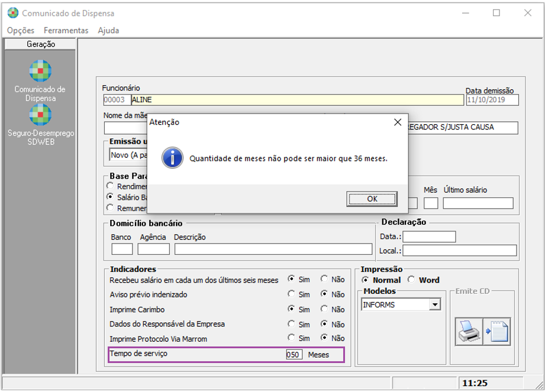The image size is (545, 392).
Task: Select the Geração tab header
Action: tap(41, 44)
